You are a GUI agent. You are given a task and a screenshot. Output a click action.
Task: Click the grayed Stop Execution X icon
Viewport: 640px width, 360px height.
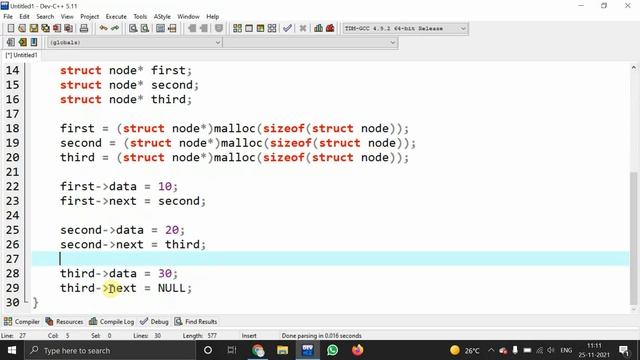303,28
